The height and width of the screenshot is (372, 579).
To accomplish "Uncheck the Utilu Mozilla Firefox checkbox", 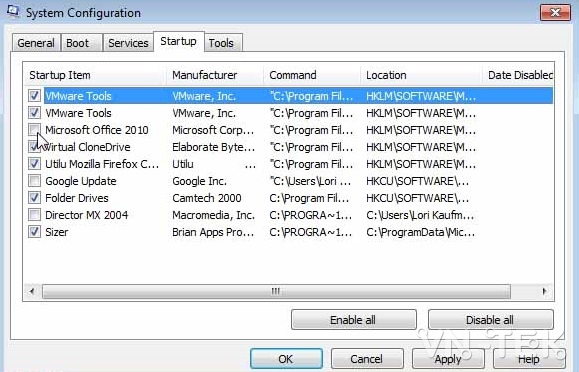I will pos(34,164).
